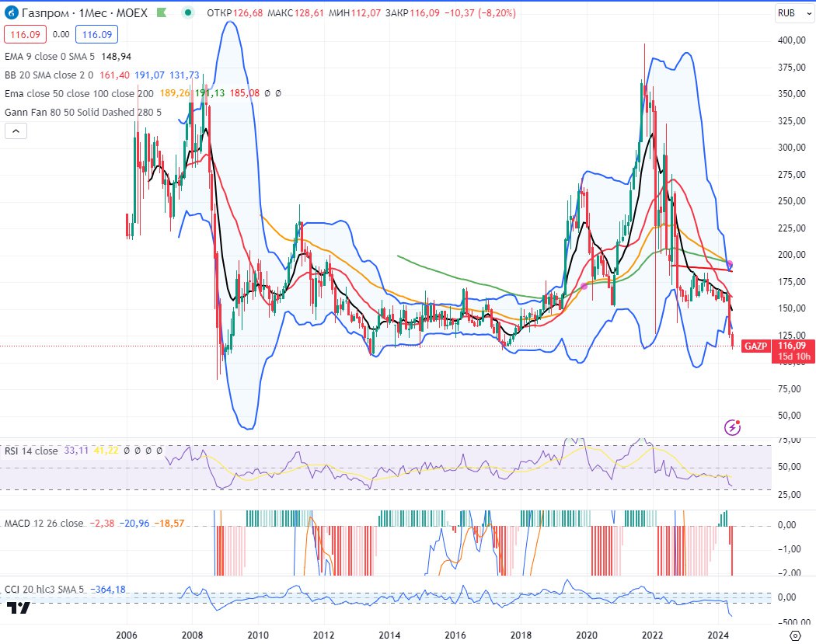This screenshot has width=816, height=644.
Task: Open the RUB currency dropdown
Action: pos(794,13)
